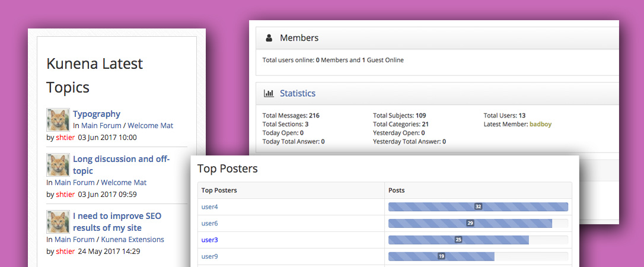Open Main Forum link under SEO topic
The width and height of the screenshot is (644, 267).
point(74,240)
